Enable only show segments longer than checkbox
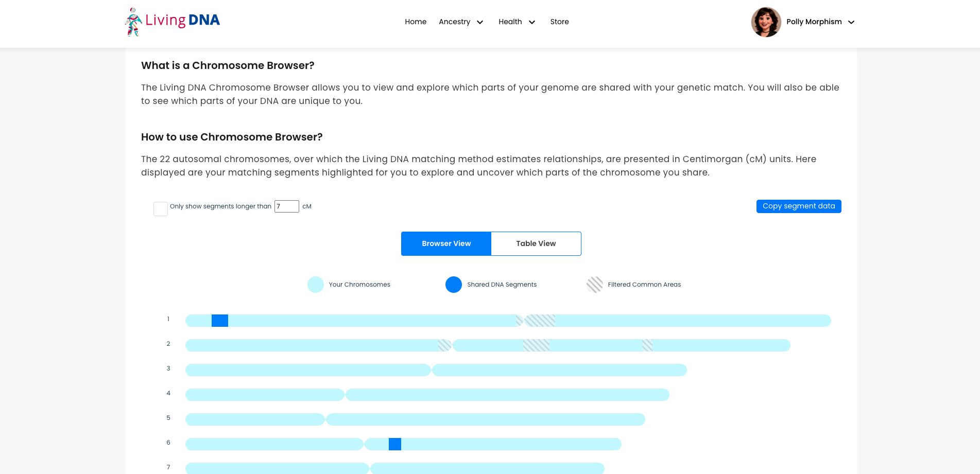Viewport: 980px width, 474px height. pos(161,209)
